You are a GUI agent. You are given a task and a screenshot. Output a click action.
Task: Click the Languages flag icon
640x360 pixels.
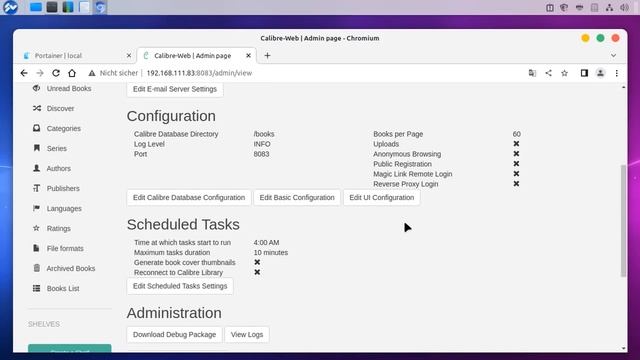click(x=37, y=208)
